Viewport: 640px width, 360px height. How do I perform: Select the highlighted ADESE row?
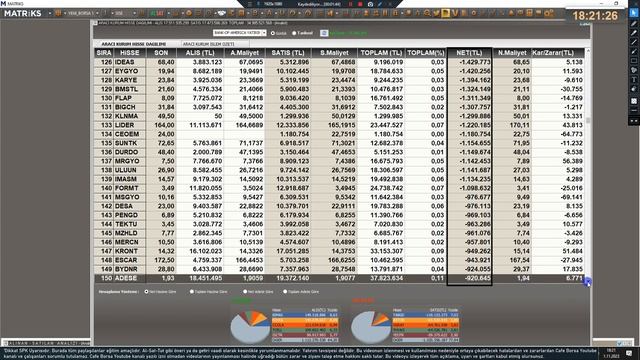click(x=339, y=278)
